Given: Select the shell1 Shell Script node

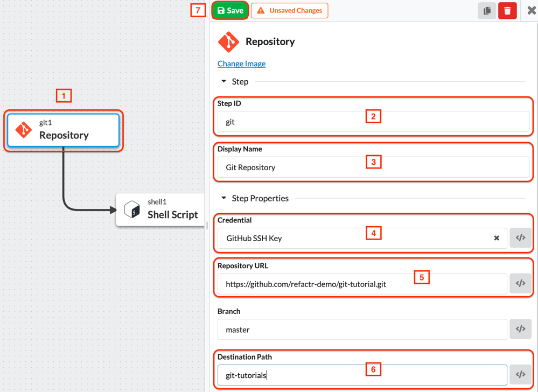Looking at the screenshot, I should [x=160, y=209].
